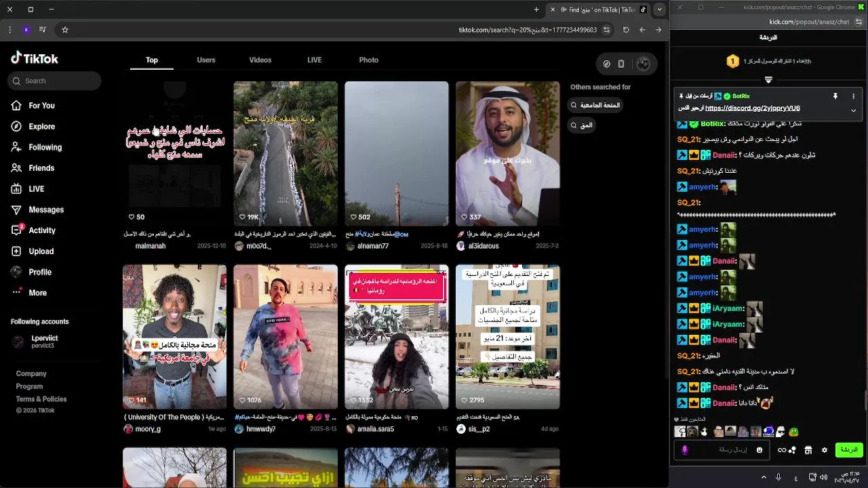
Task: Open the aerial road video with 19K likes
Action: 285,153
